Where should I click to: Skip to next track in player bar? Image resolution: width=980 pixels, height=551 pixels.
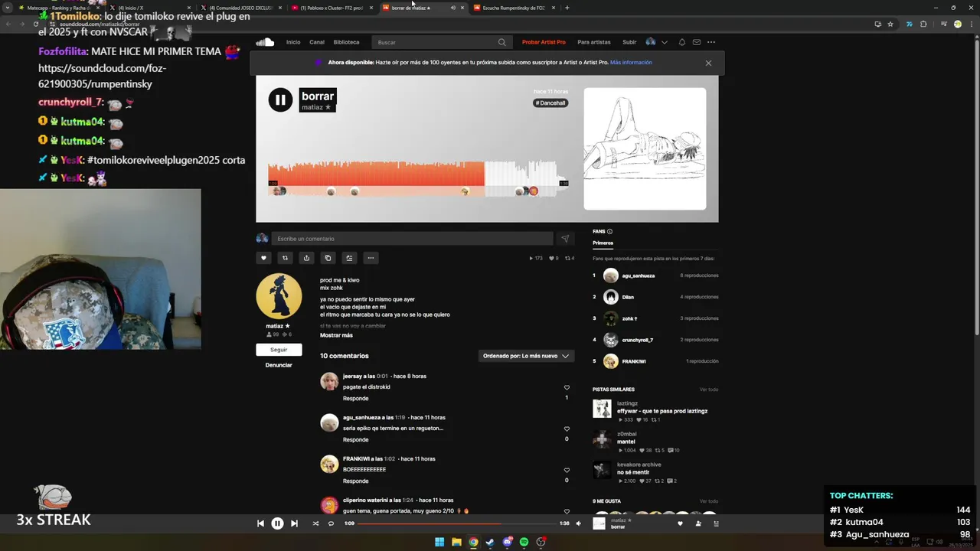click(x=294, y=523)
